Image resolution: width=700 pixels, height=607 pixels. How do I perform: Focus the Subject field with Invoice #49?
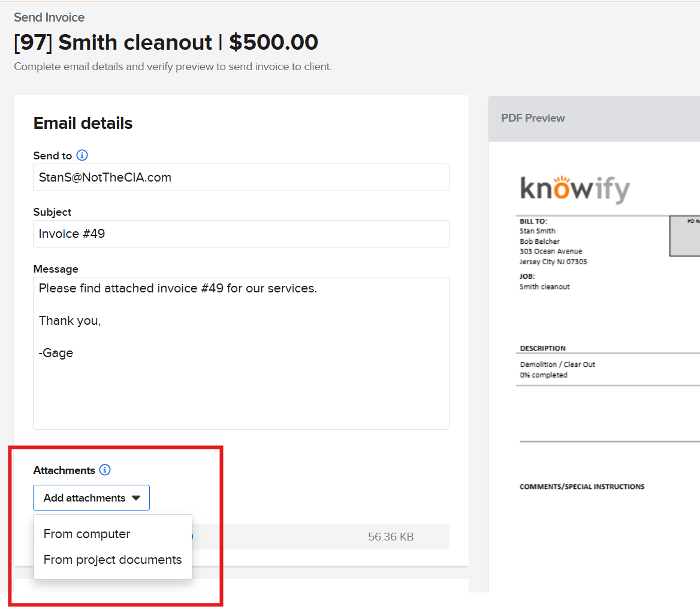241,234
